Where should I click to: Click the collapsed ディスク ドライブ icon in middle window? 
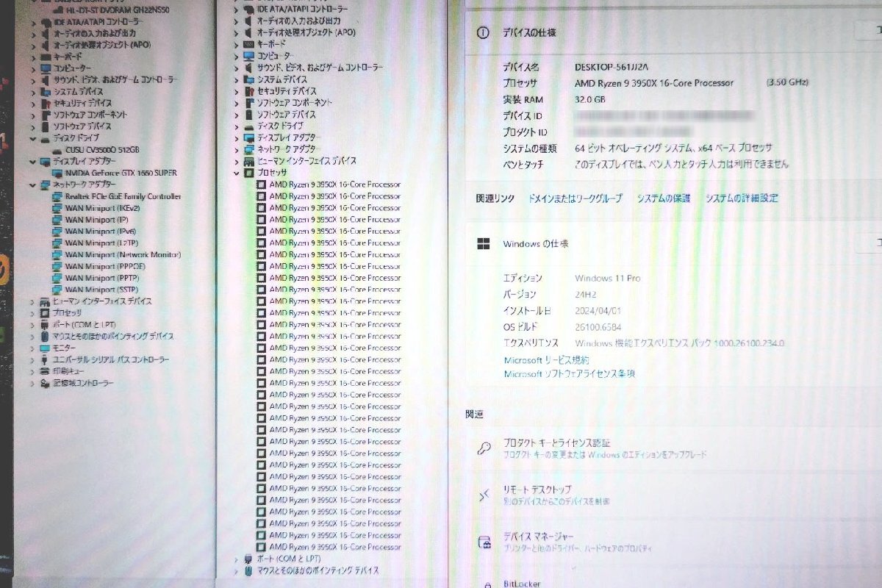point(249,126)
